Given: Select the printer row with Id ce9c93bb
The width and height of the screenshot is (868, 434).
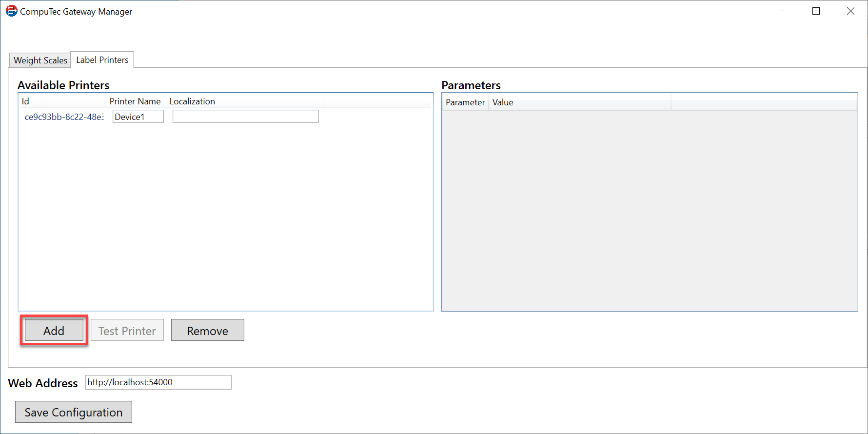Looking at the screenshot, I should pos(64,117).
